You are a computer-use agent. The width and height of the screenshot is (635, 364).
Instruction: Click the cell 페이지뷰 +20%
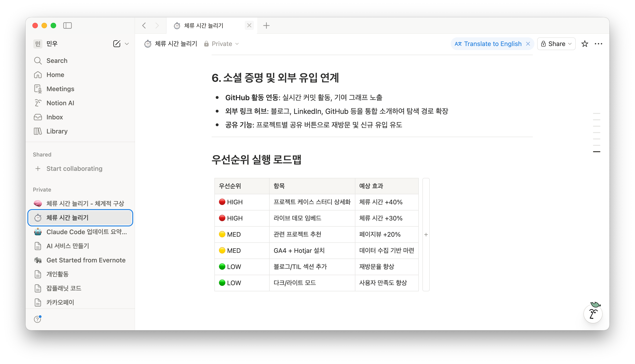(x=387, y=234)
